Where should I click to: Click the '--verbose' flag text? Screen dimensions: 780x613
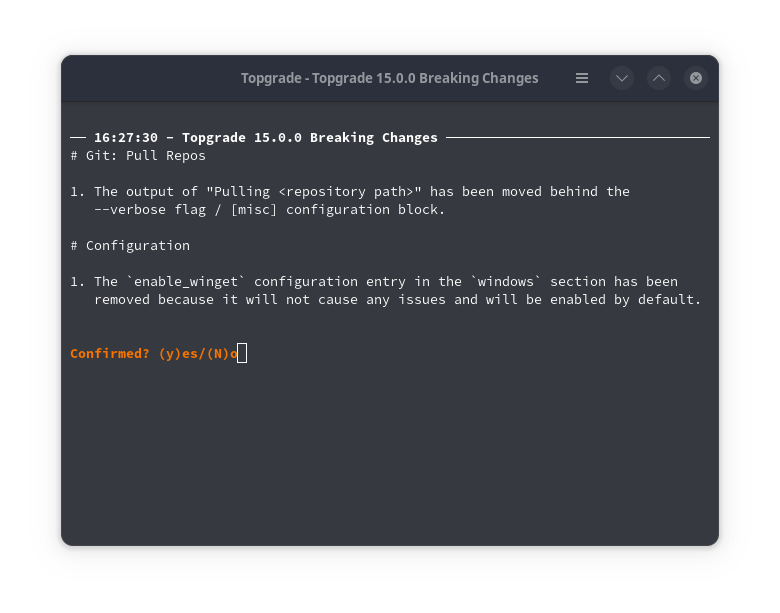tap(130, 209)
